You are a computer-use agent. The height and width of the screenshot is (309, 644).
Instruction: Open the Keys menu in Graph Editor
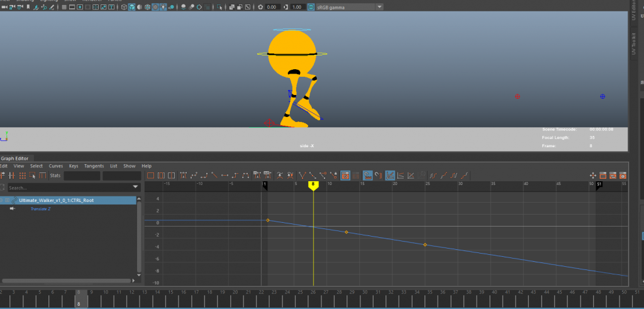coord(74,166)
